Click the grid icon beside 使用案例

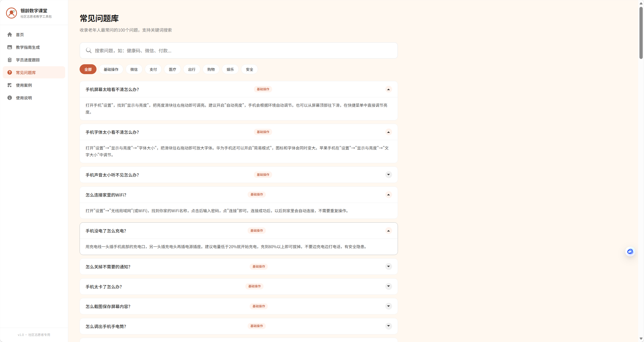tap(10, 85)
